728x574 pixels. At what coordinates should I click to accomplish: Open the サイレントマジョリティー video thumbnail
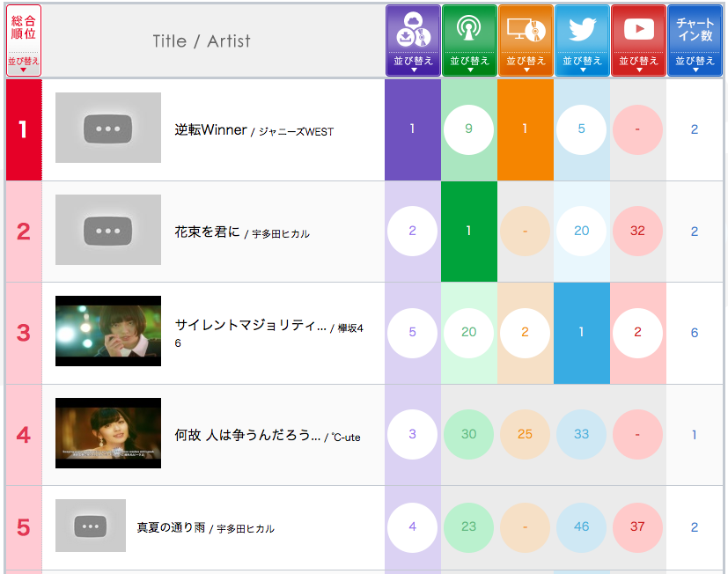point(108,331)
